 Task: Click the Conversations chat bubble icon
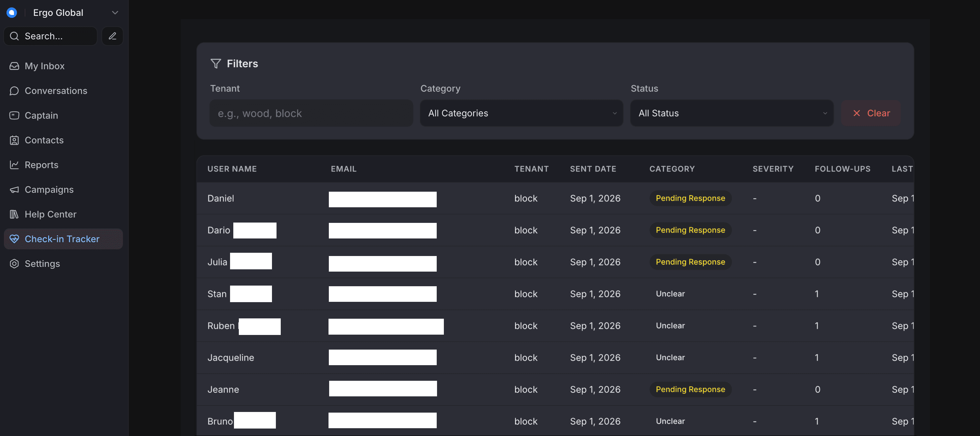pos(14,91)
